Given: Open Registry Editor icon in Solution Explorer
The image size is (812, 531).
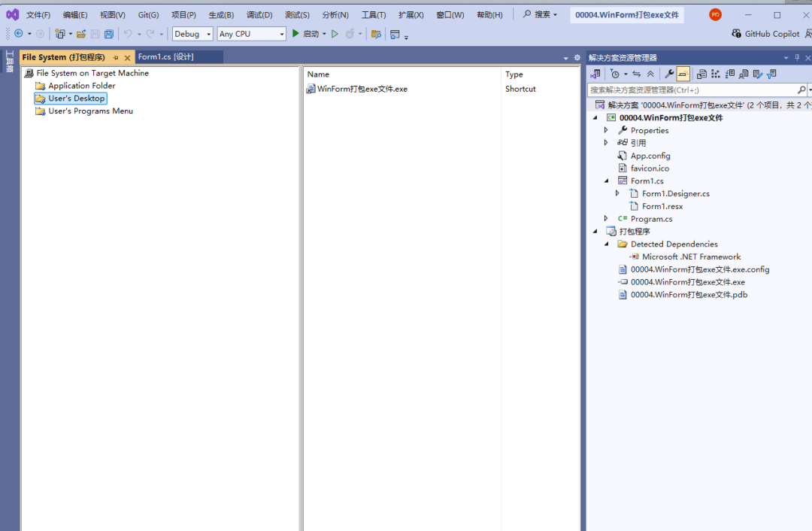Looking at the screenshot, I should [716, 74].
